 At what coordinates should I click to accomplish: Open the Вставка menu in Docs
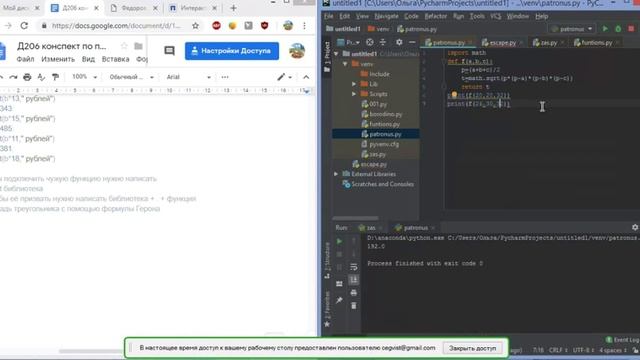[116, 59]
